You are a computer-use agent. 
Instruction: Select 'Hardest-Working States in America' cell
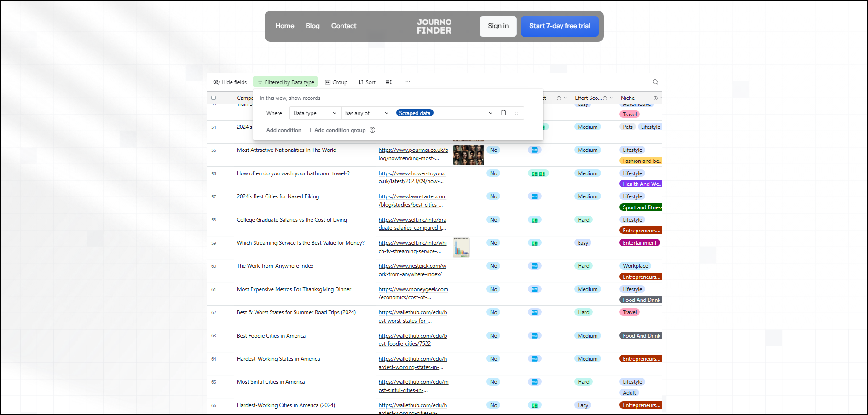tap(278, 359)
